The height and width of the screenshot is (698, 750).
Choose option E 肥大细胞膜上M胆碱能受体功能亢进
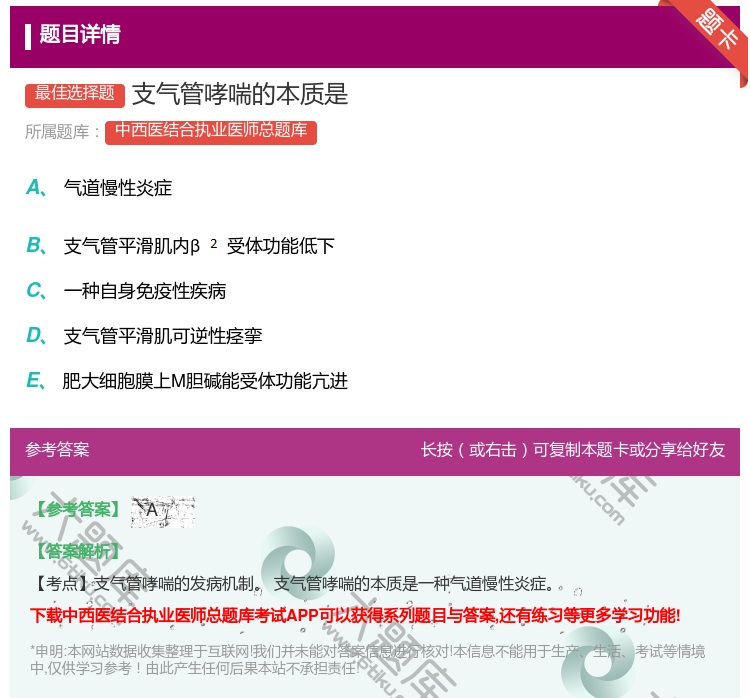click(x=205, y=381)
